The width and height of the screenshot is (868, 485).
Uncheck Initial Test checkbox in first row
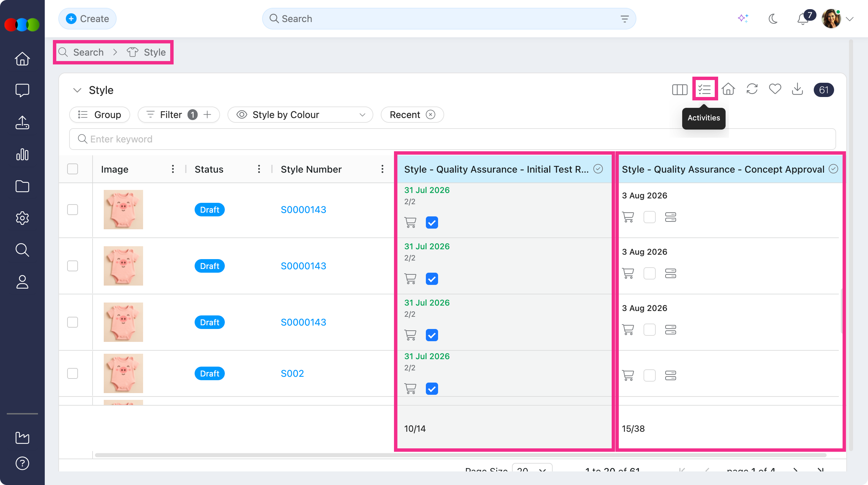(432, 222)
